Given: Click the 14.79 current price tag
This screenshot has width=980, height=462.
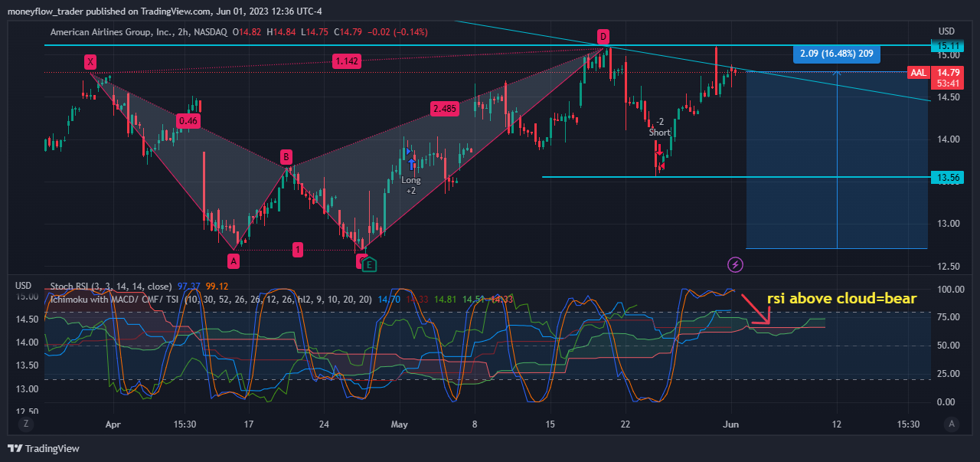Looking at the screenshot, I should 946,72.
